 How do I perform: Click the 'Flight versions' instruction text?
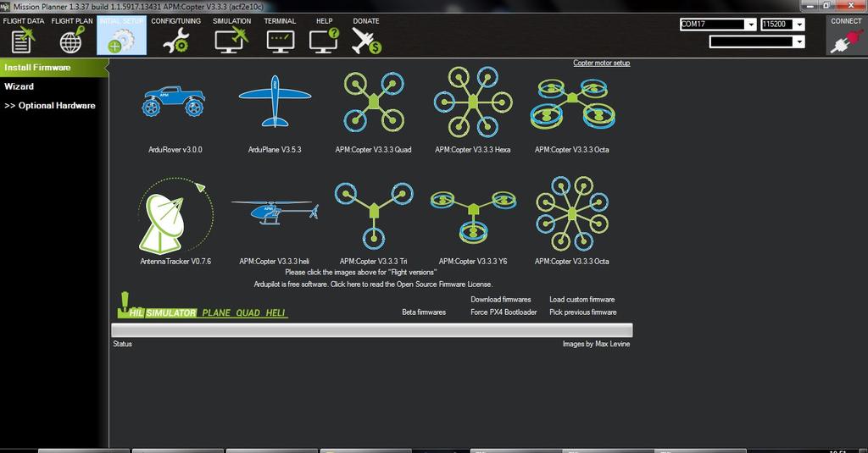coord(361,272)
